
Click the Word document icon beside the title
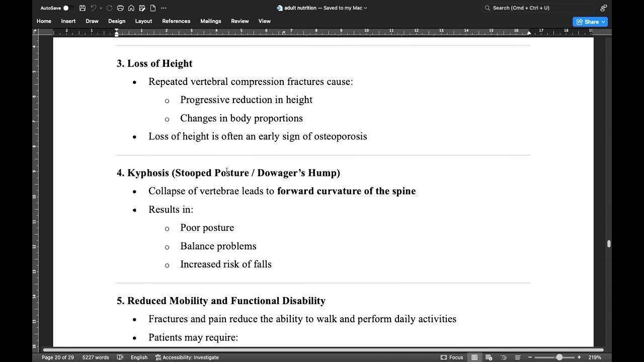point(280,8)
